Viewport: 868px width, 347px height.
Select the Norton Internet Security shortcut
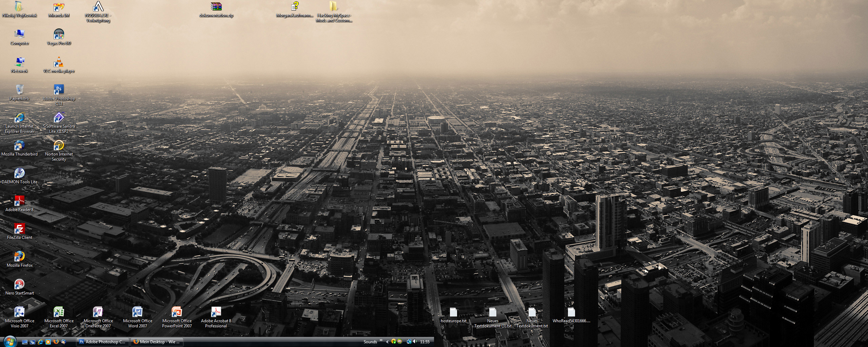tap(59, 146)
